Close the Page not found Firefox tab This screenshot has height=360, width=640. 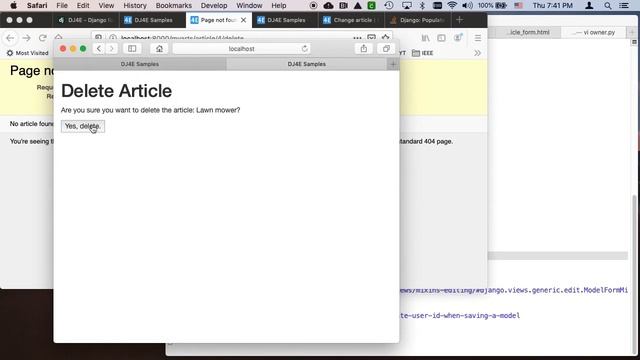point(244,20)
